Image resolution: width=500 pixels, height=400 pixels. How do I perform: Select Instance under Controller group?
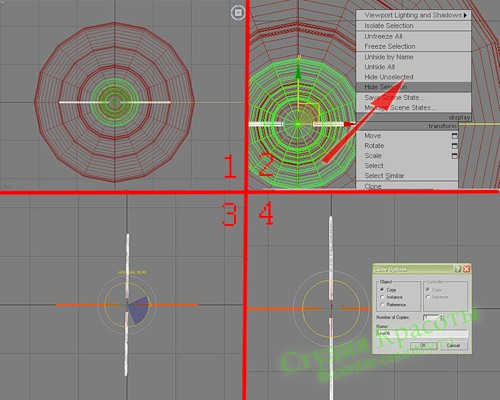(428, 297)
